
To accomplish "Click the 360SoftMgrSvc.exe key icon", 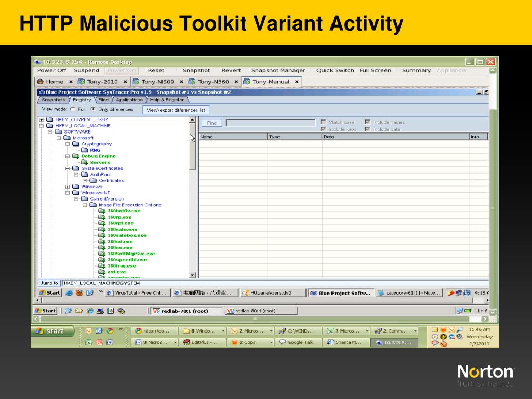I will pyautogui.click(x=102, y=254).
